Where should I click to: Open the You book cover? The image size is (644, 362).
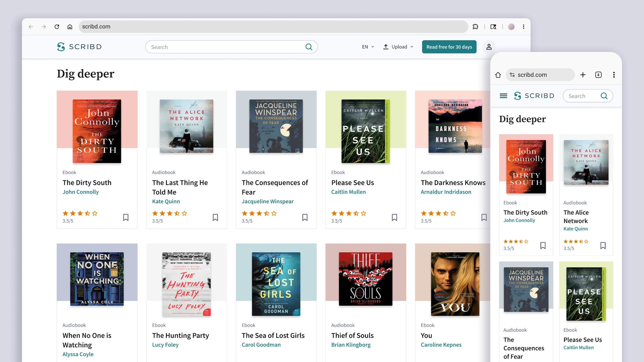(455, 284)
